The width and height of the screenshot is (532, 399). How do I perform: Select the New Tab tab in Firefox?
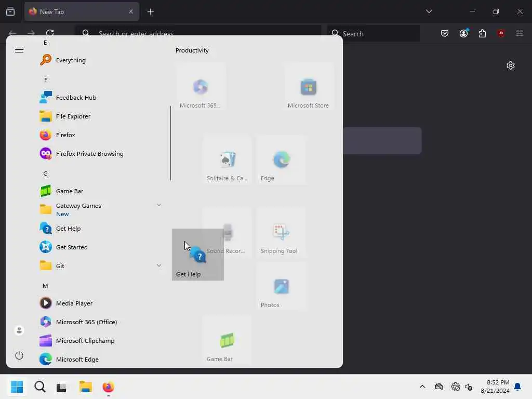coord(82,11)
